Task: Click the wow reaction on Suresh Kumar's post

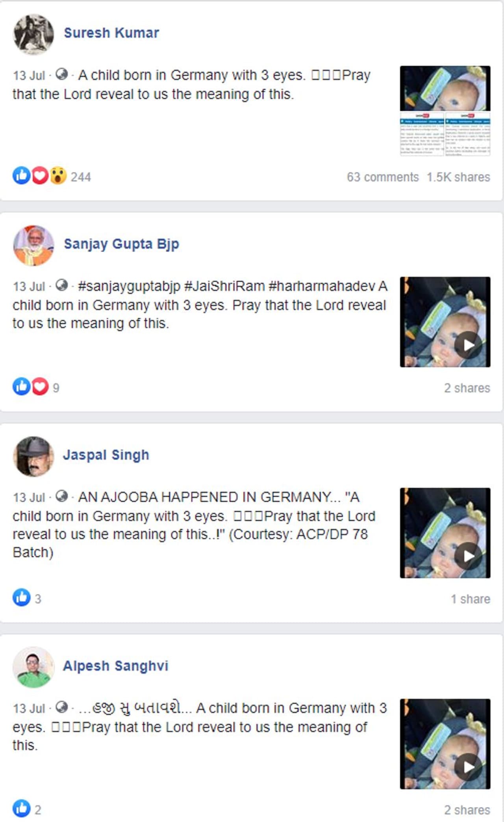Action: [58, 176]
